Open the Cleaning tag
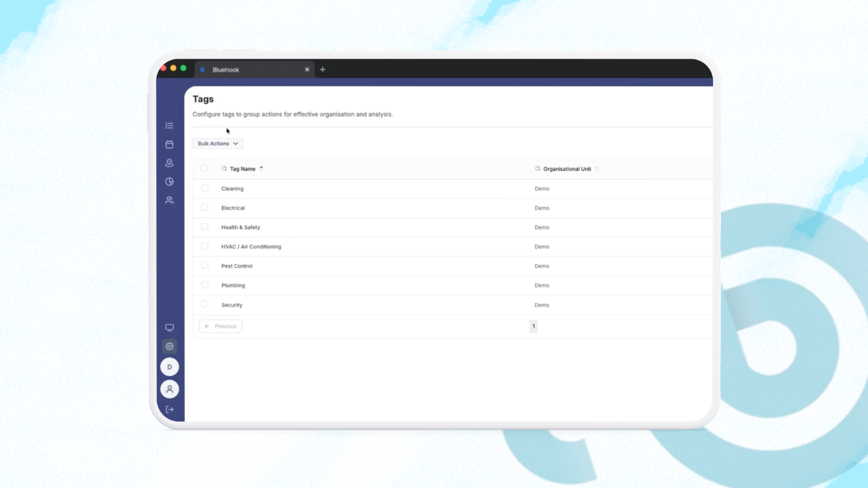 tap(233, 189)
